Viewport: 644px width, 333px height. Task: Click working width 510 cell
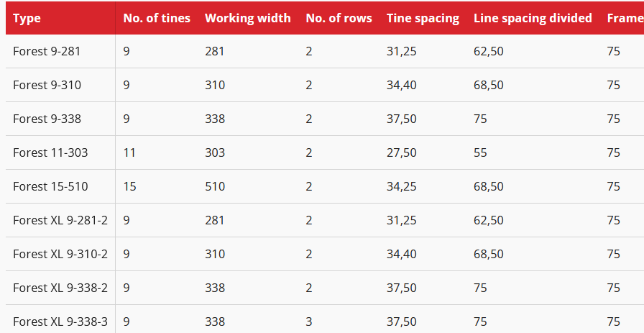[215, 186]
